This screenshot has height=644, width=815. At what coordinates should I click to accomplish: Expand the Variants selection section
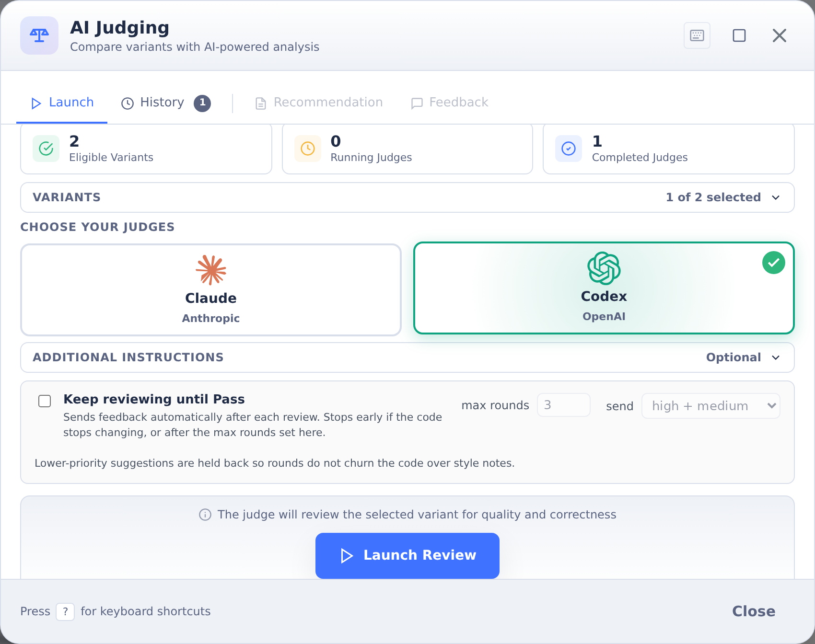click(407, 197)
